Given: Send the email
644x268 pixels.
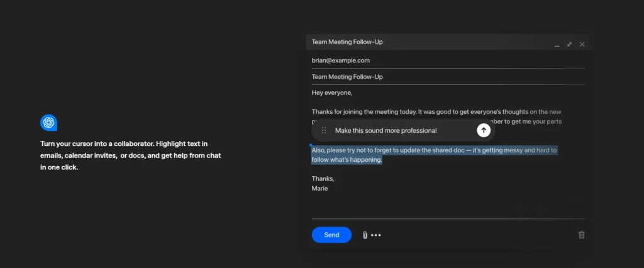Looking at the screenshot, I should coord(331,235).
